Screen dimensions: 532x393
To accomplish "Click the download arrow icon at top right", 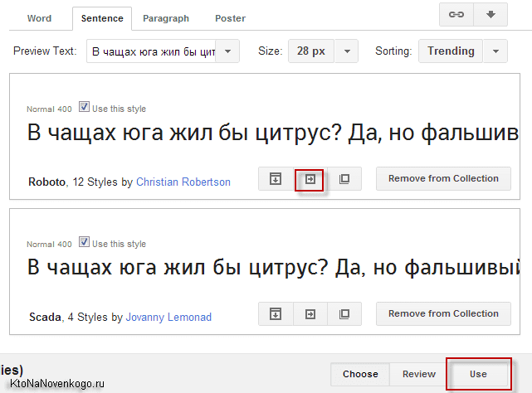I will click(491, 15).
